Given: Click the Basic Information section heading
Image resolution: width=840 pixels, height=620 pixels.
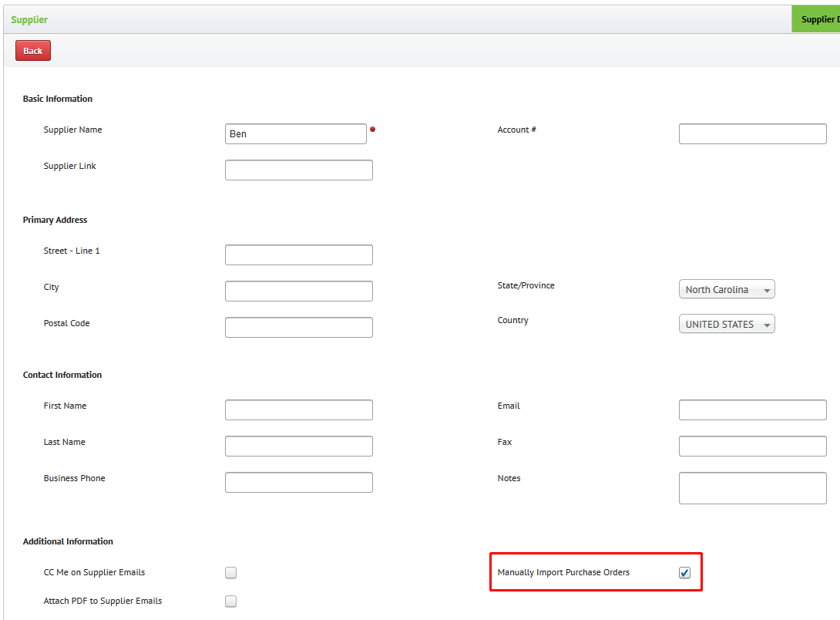Looking at the screenshot, I should coord(57,99).
